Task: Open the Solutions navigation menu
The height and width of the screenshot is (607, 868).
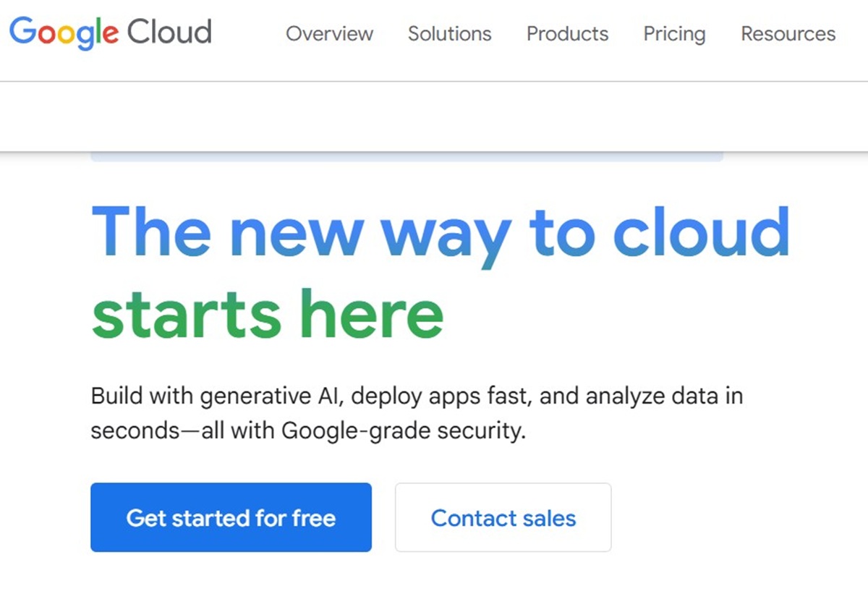Action: [x=449, y=34]
